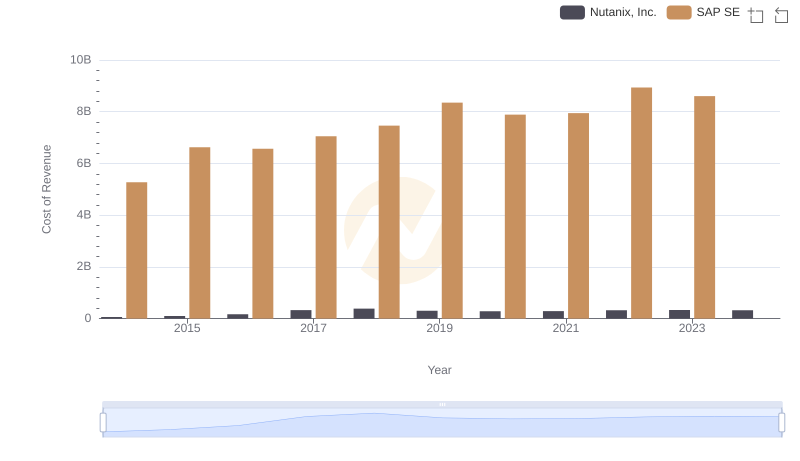Click the SAP SE bar for 2020
This screenshot has width=800, height=461.
pos(515,217)
